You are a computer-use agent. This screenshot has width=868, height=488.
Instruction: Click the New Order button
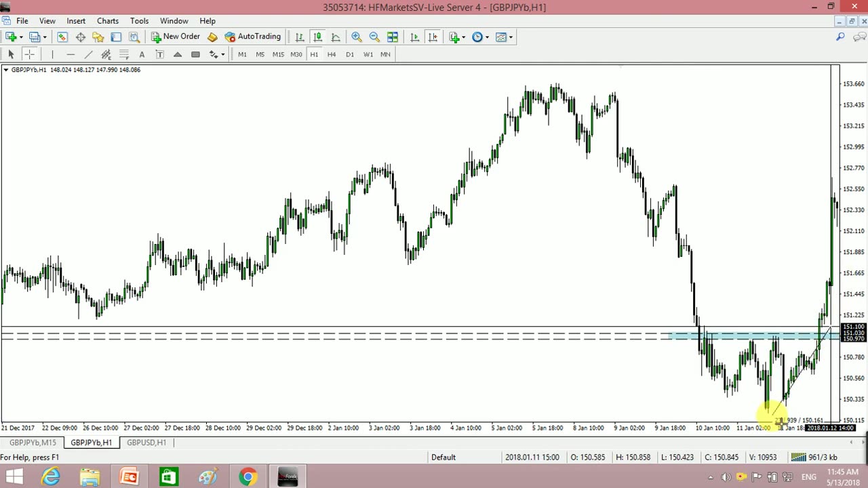176,37
